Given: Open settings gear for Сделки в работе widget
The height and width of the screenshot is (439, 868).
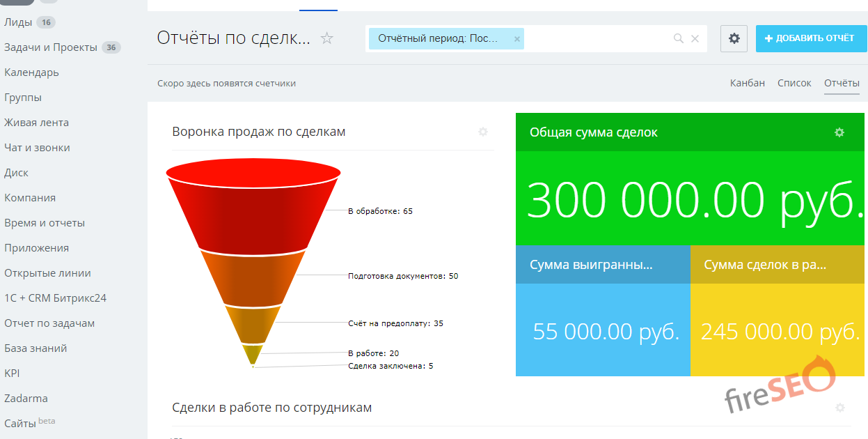Looking at the screenshot, I should [x=839, y=408].
